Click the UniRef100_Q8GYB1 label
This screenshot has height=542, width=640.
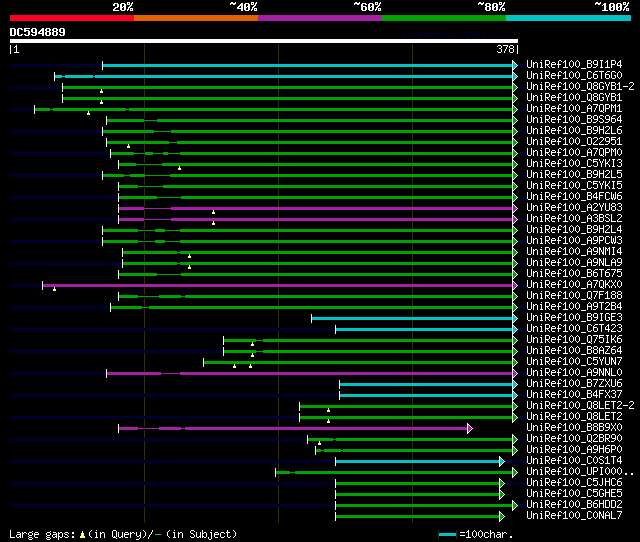pyautogui.click(x=574, y=98)
